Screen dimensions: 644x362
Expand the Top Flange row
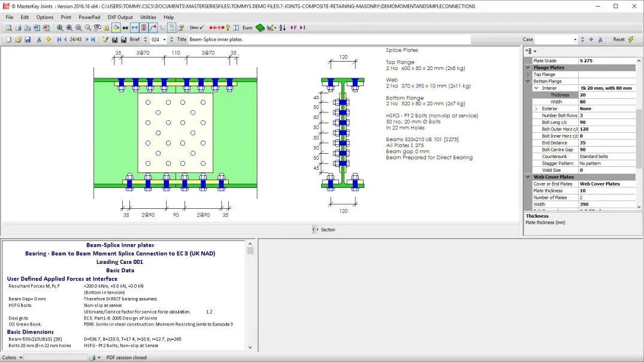point(528,75)
